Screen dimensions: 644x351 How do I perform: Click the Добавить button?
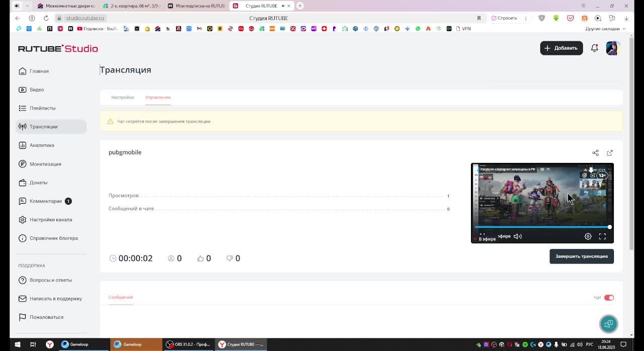point(561,48)
